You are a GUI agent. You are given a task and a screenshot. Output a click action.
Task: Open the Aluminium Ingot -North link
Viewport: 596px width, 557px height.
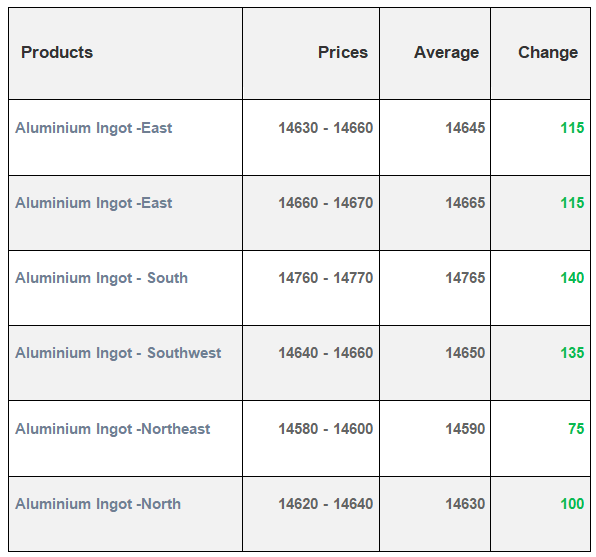(x=98, y=504)
